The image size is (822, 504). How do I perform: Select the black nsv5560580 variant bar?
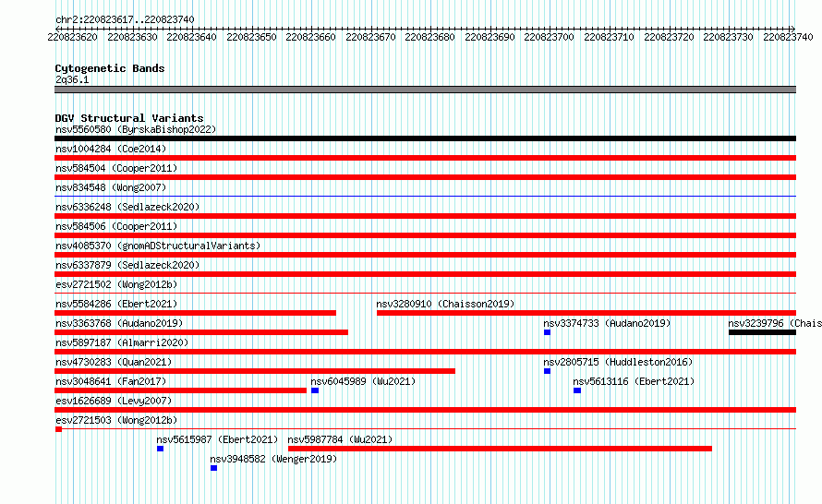[425, 138]
